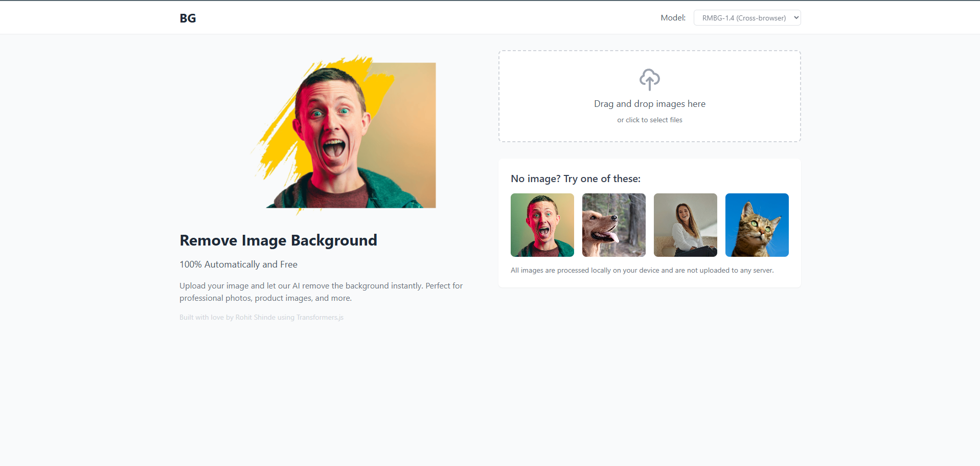This screenshot has width=980, height=466.
Task: Change model from RMBG-1.4 Cross-browser
Action: coord(747,17)
